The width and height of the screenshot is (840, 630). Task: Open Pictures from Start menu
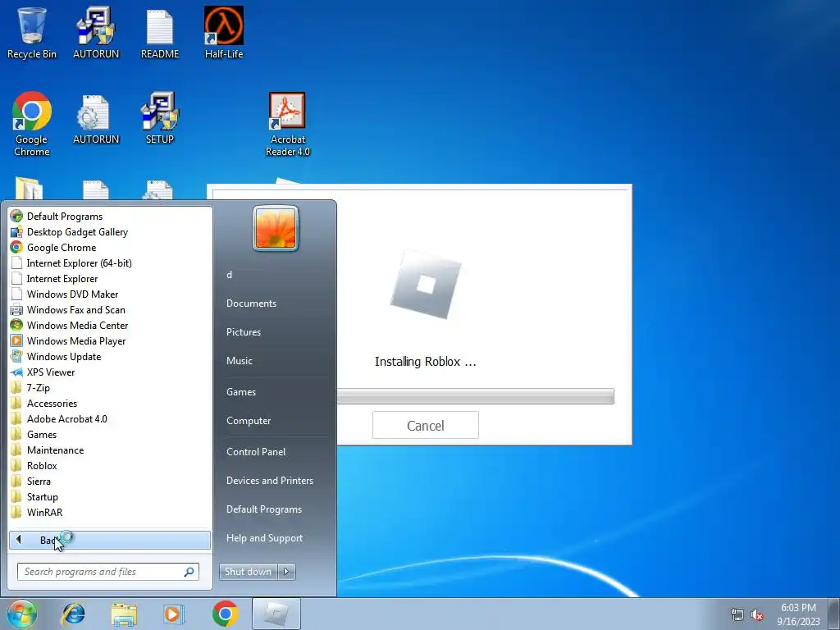[x=274, y=332]
